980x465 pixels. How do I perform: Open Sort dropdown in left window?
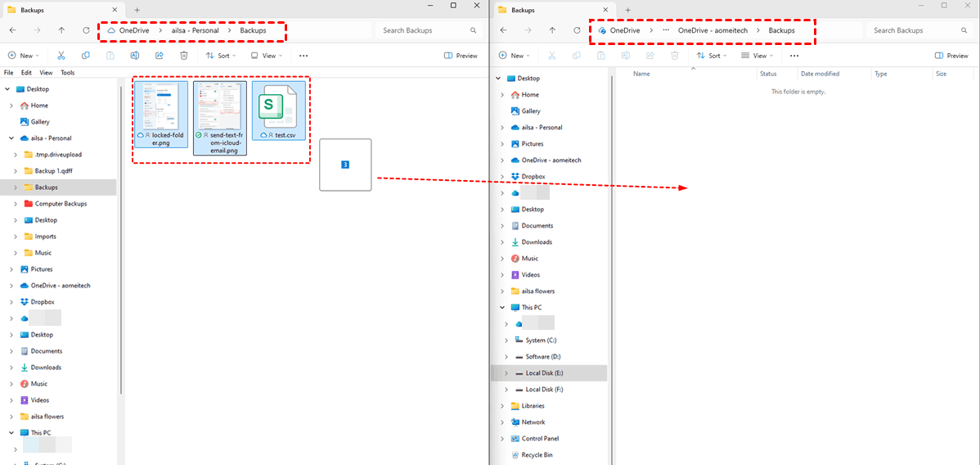tap(221, 56)
